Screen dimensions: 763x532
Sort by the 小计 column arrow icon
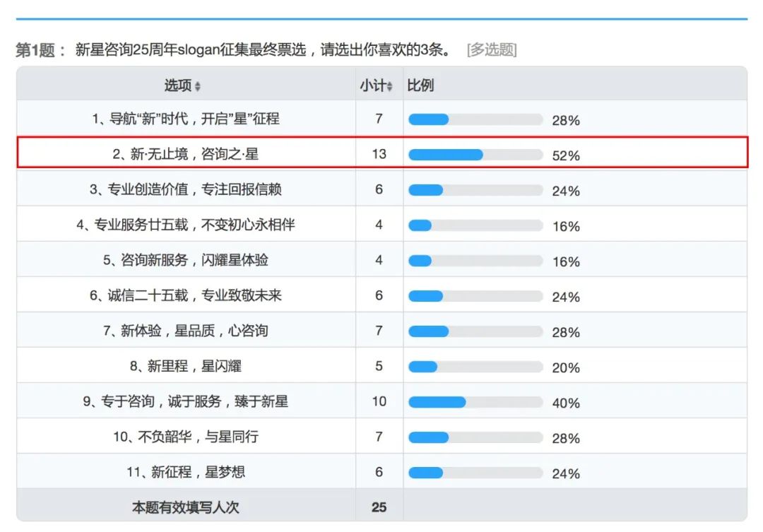pyautogui.click(x=390, y=87)
